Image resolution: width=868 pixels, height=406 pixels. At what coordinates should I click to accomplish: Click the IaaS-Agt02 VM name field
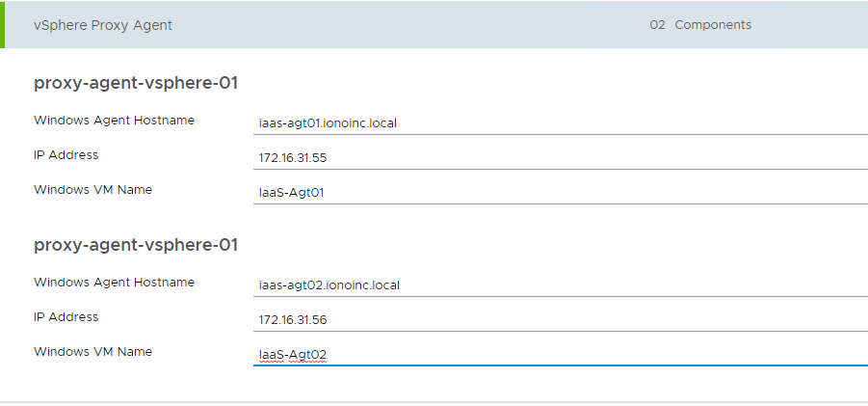point(559,355)
